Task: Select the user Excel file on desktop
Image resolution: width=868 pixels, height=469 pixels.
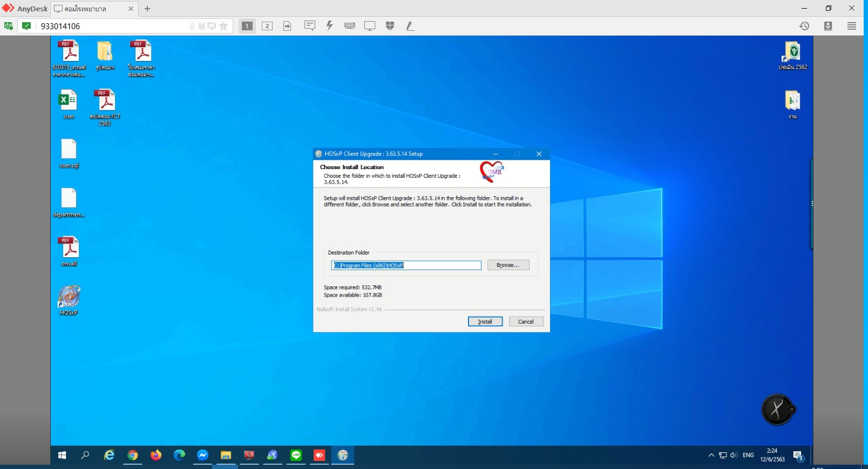Action: (69, 104)
